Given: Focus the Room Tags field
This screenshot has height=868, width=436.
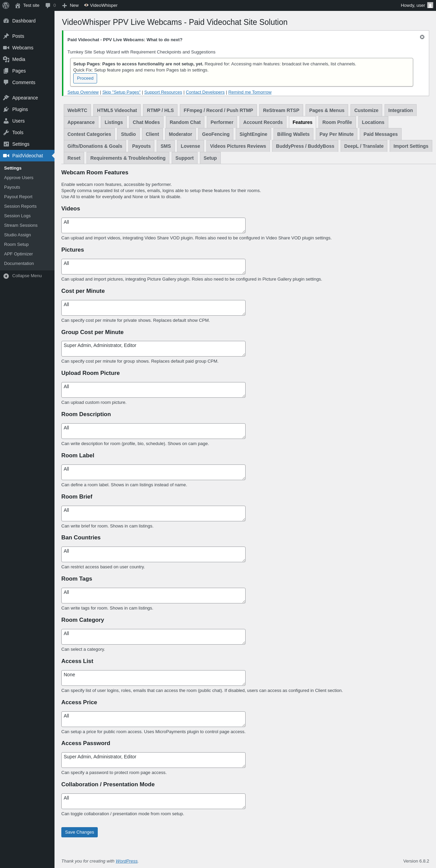Looking at the screenshot, I should pyautogui.click(x=153, y=596).
